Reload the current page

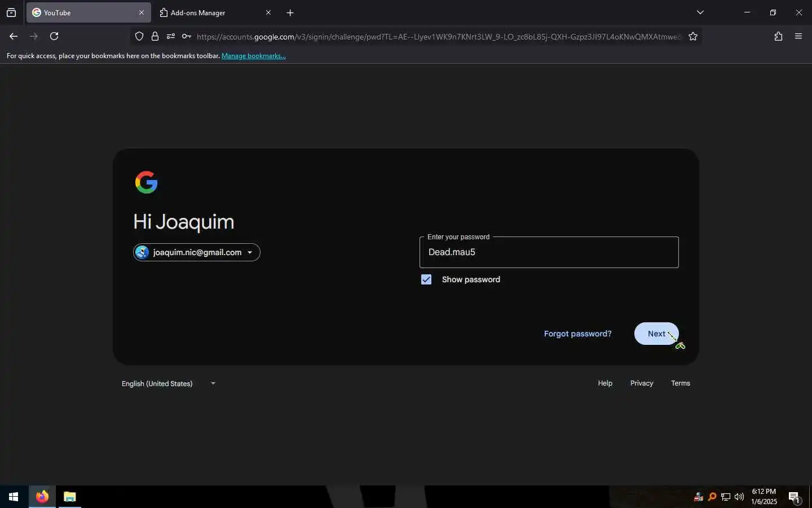[54, 36]
